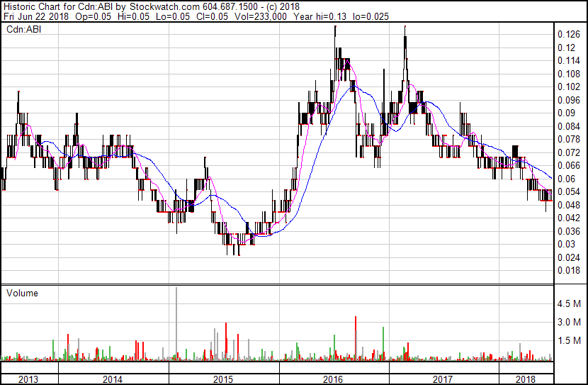588x385 pixels.
Task: Click the date 'Fri Jun 22 2018'
Action: 36,16
